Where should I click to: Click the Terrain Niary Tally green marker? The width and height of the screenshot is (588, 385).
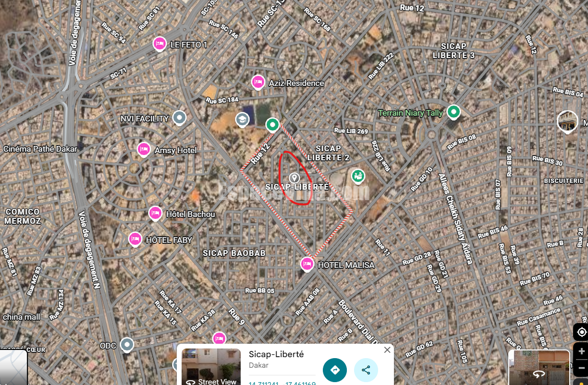pos(453,112)
